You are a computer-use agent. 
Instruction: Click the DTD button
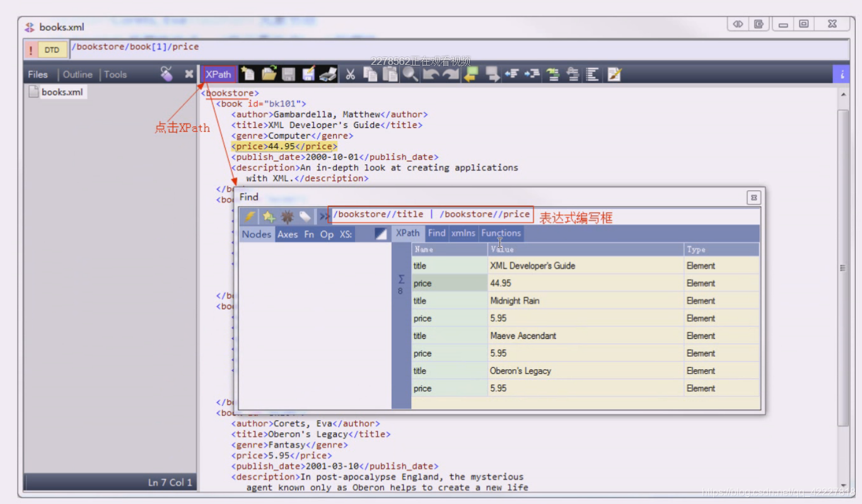click(52, 50)
